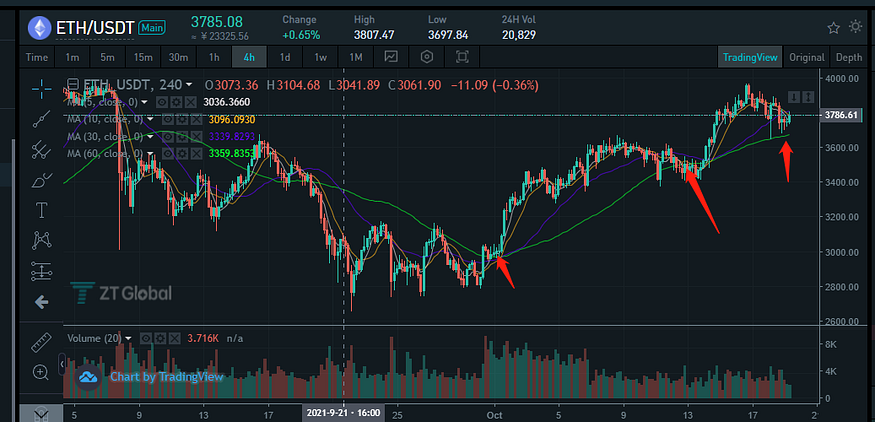Open the measure ruler tool
This screenshot has height=422, width=875.
pyautogui.click(x=41, y=342)
